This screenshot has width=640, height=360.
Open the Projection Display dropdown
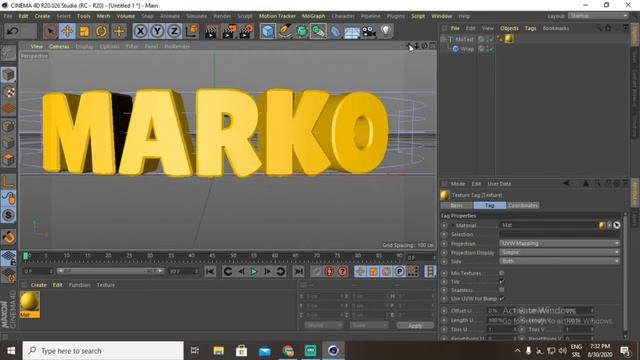click(x=559, y=253)
